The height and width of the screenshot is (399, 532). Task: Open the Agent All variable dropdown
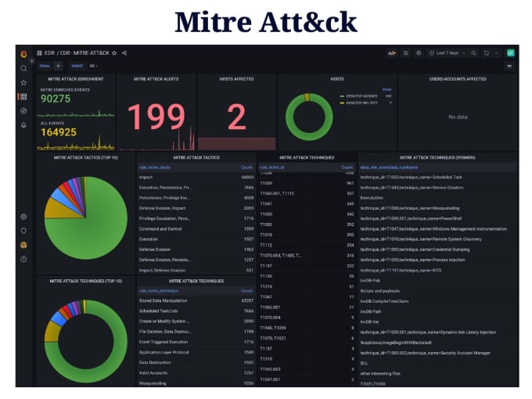(x=94, y=66)
